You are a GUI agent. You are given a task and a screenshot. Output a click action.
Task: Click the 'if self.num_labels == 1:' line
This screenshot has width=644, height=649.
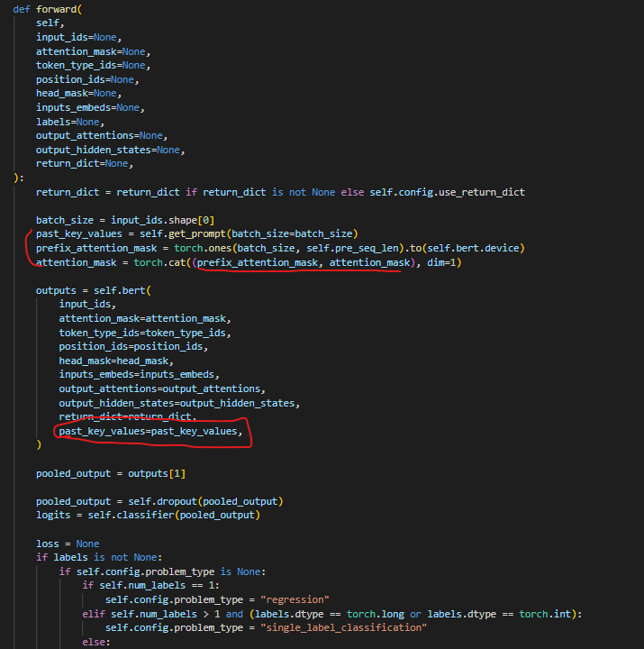click(x=150, y=586)
